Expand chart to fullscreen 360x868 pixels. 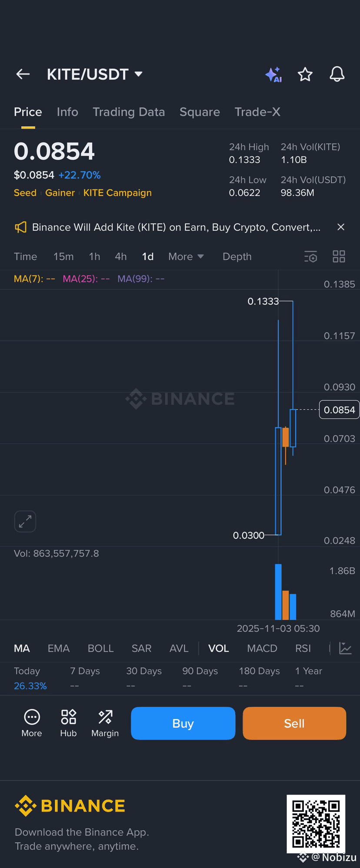[x=25, y=521]
